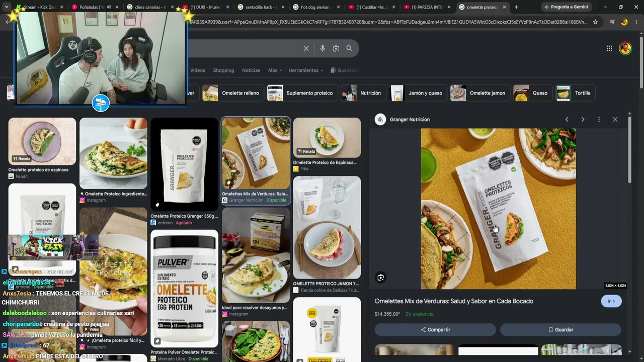Submit the search with the magnifier icon

coord(349,48)
